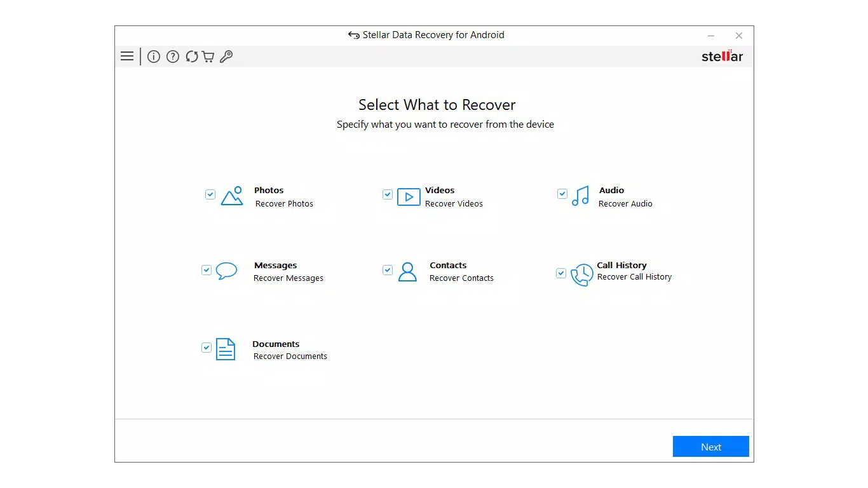Click the Stellar logo
Viewport: 868px width, 488px height.
(722, 57)
